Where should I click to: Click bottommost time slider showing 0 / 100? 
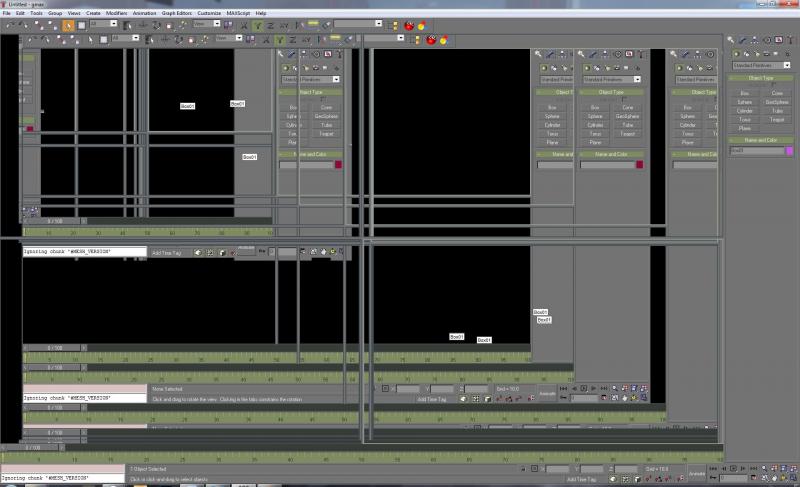[33, 448]
